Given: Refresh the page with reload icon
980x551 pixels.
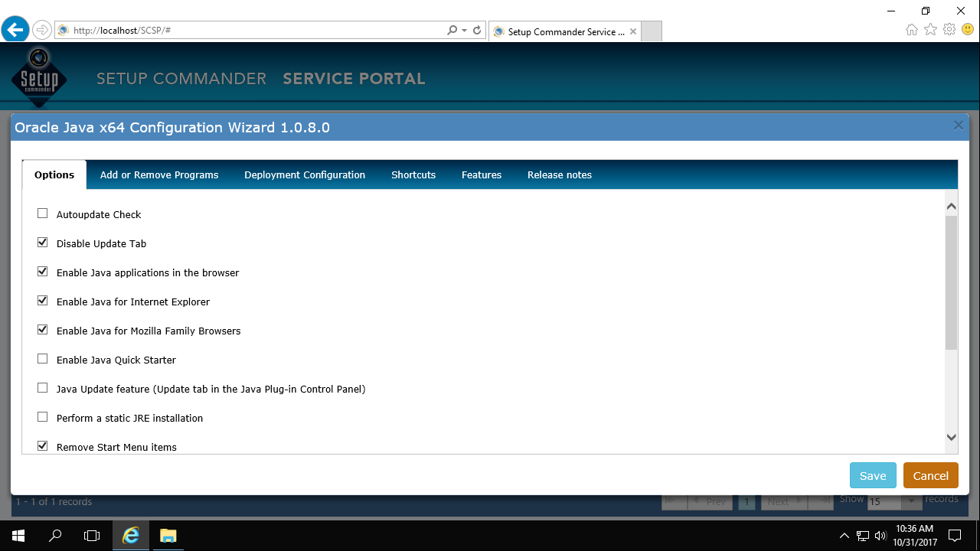Looking at the screenshot, I should pos(477,31).
